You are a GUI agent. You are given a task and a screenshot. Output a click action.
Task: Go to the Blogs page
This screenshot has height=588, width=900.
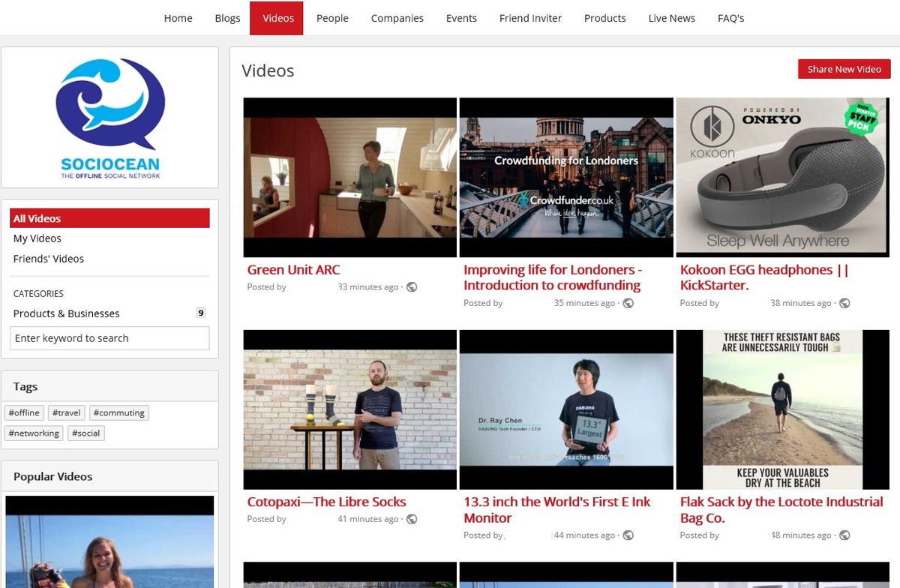pos(227,18)
